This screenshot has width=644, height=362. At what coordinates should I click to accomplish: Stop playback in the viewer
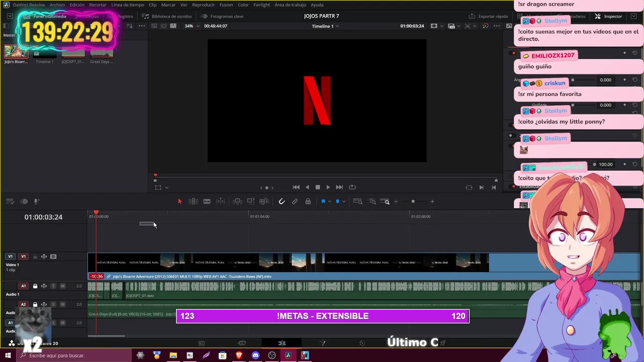pyautogui.click(x=317, y=187)
